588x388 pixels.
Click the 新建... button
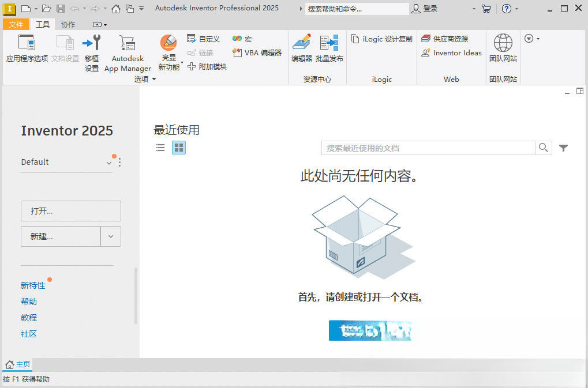[61, 236]
